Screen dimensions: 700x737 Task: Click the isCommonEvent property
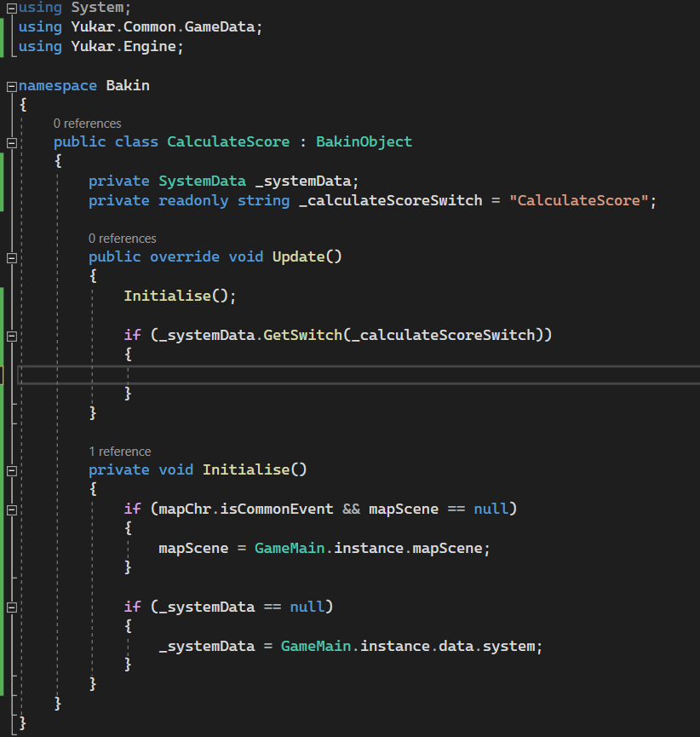(x=276, y=509)
